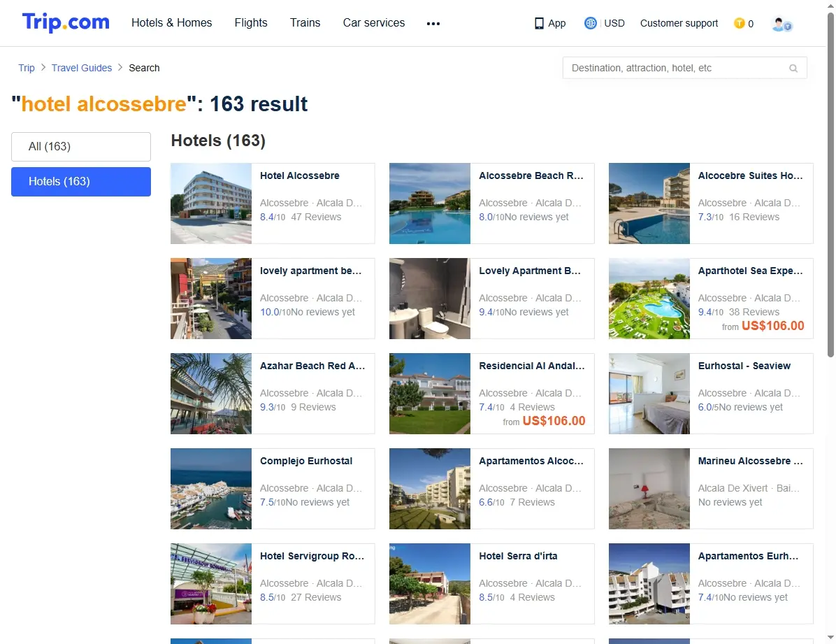This screenshot has height=644, width=836.
Task: Open the Trip Coins icon
Action: tap(739, 23)
